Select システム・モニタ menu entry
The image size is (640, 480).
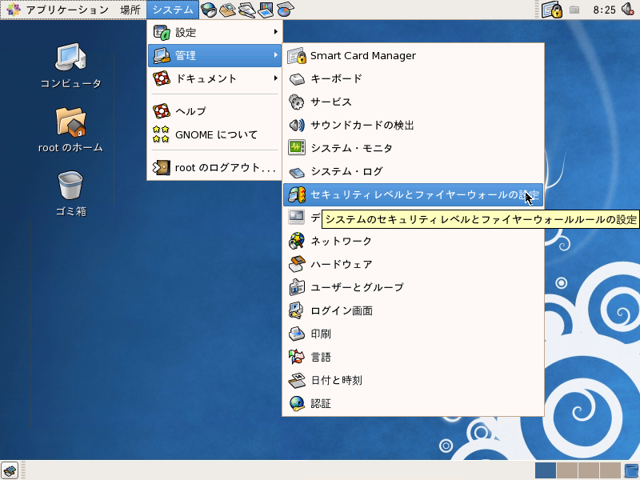413,148
